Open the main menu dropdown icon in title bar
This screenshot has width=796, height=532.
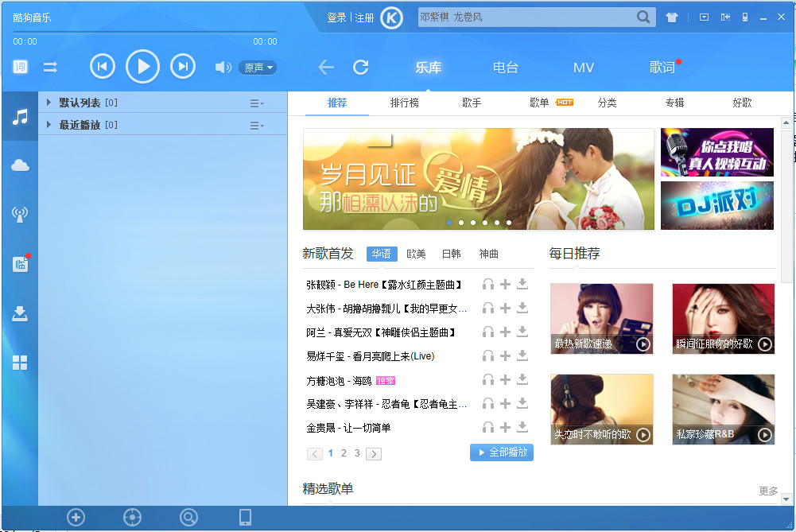click(x=704, y=17)
